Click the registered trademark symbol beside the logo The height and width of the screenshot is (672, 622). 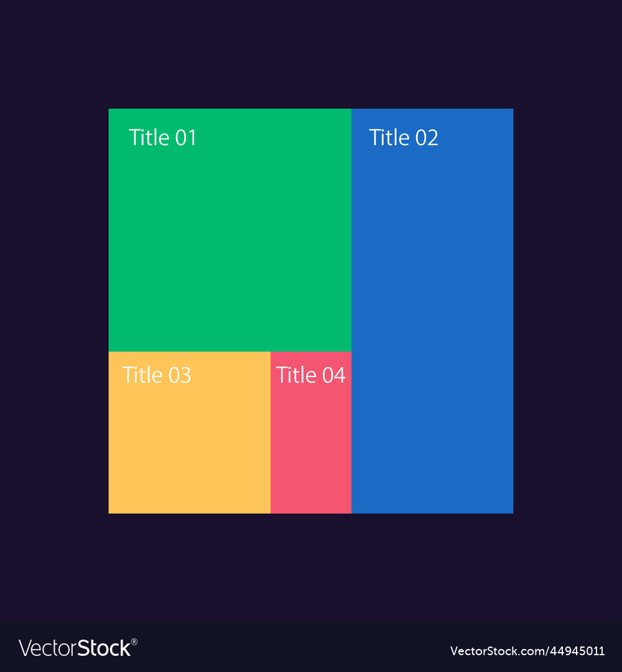click(134, 642)
